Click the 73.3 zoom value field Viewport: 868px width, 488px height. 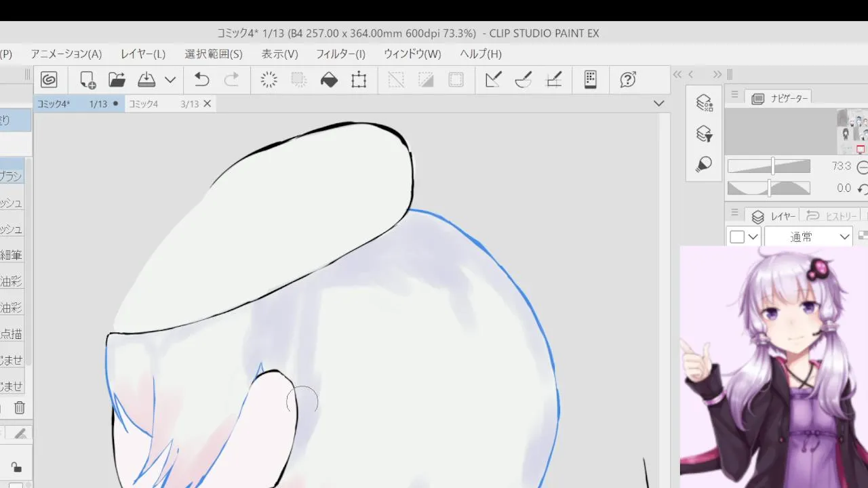point(841,167)
